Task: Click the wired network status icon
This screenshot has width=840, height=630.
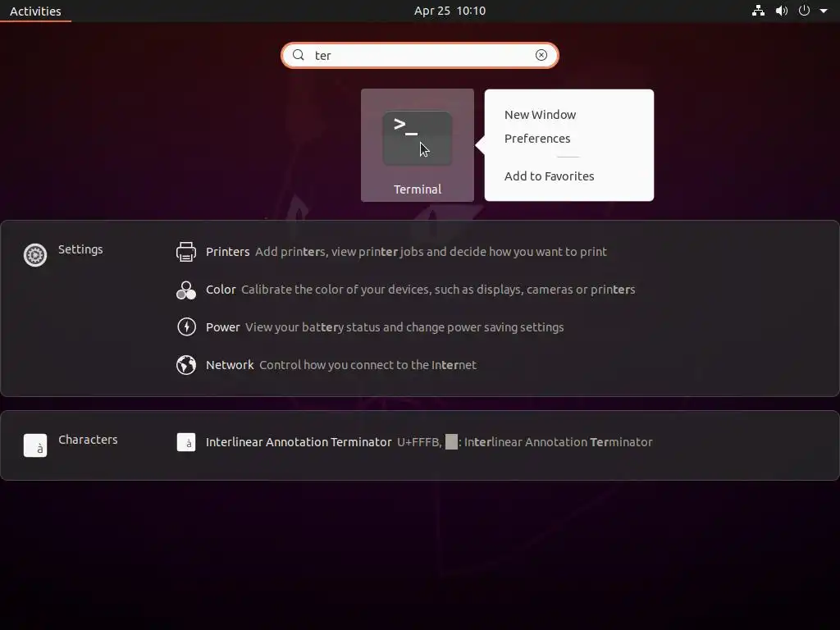Action: point(758,11)
